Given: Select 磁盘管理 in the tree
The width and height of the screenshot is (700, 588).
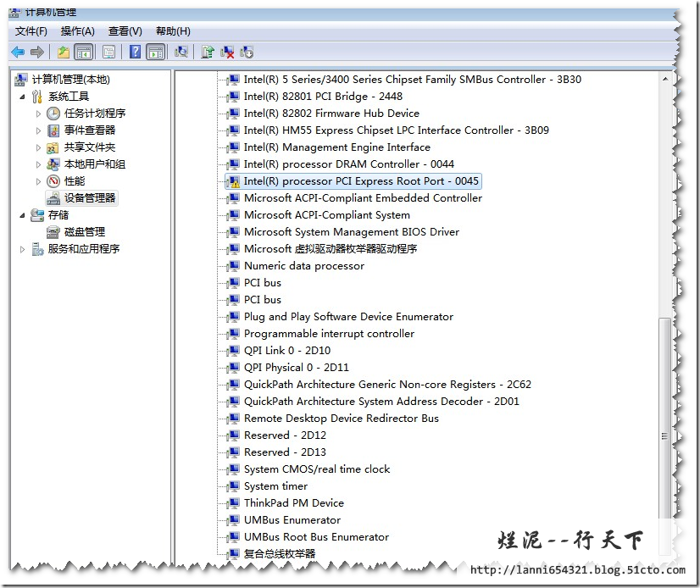Looking at the screenshot, I should pos(85,232).
